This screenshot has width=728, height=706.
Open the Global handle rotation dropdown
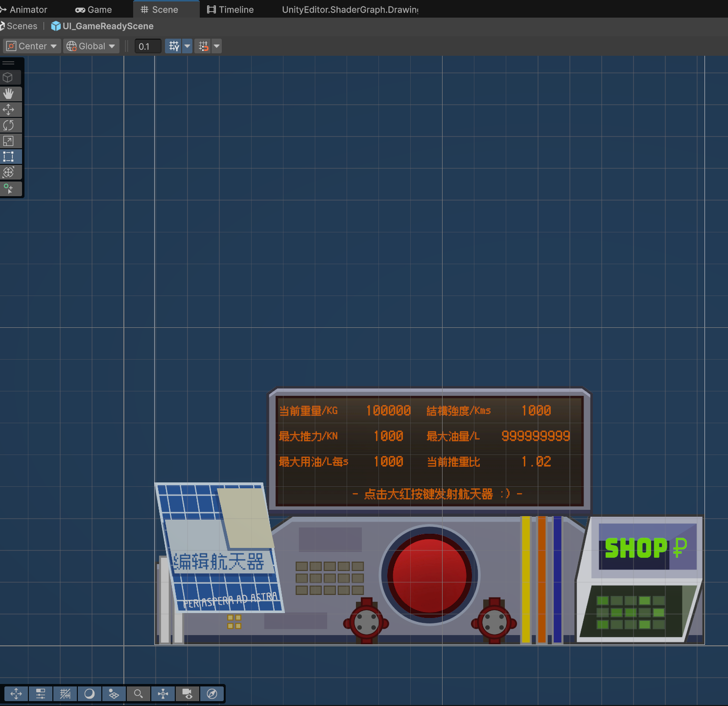tap(92, 46)
